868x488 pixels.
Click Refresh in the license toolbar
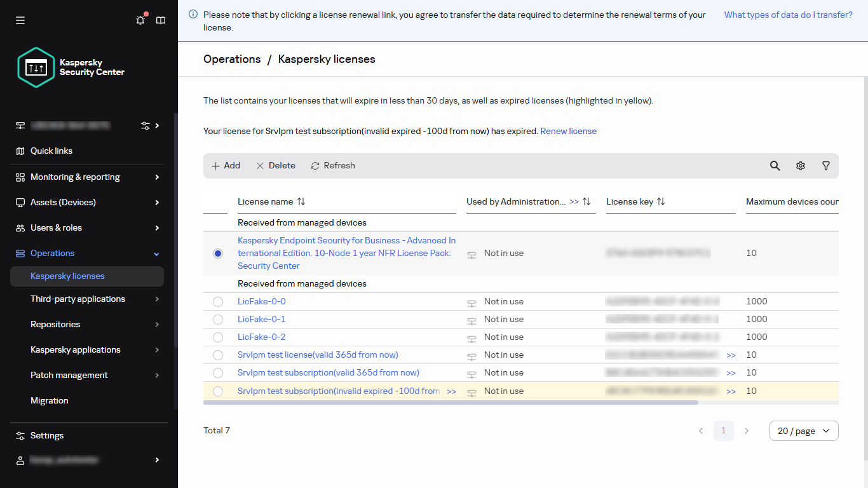click(332, 166)
